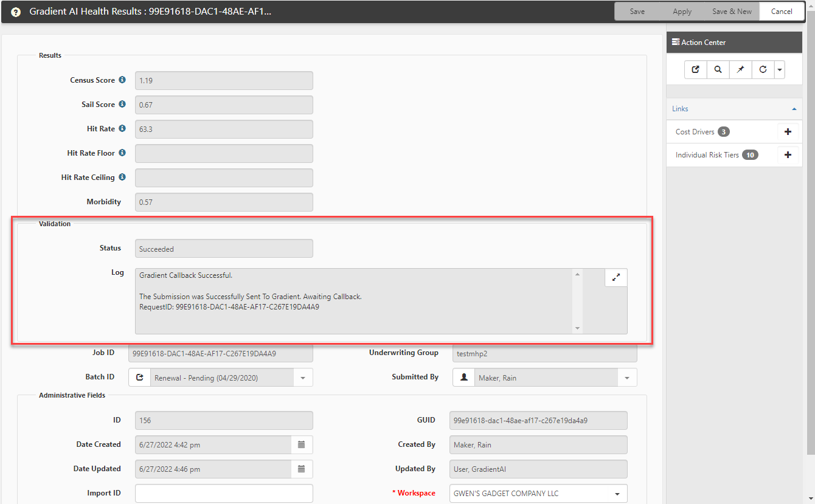Click the help question mark icon
The height and width of the screenshot is (504, 815).
coord(16,12)
